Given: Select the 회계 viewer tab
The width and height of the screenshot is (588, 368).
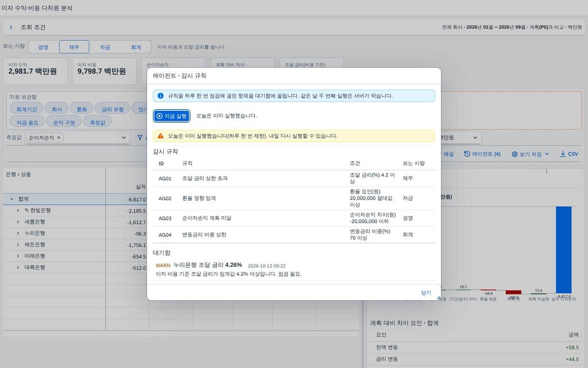Looking at the screenshot, I should click(136, 47).
